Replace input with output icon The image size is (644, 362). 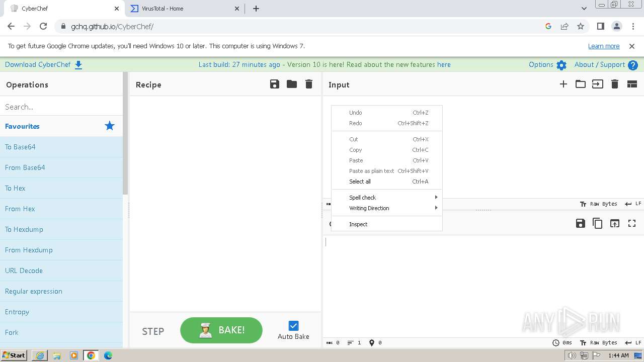615,224
